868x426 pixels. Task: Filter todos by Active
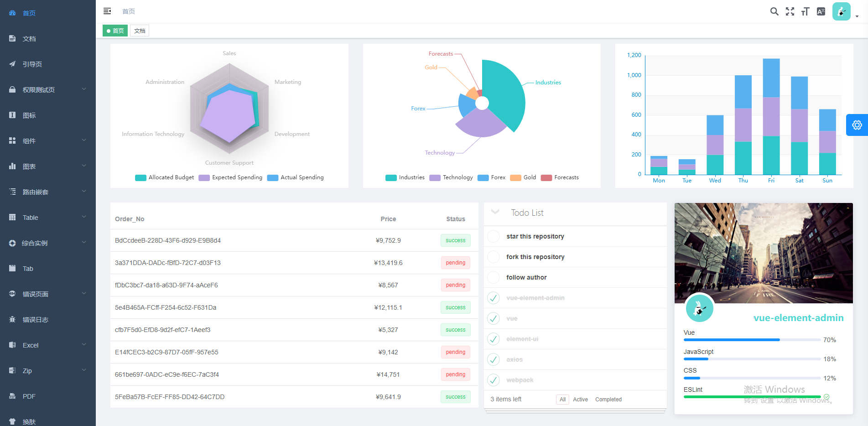(580, 400)
